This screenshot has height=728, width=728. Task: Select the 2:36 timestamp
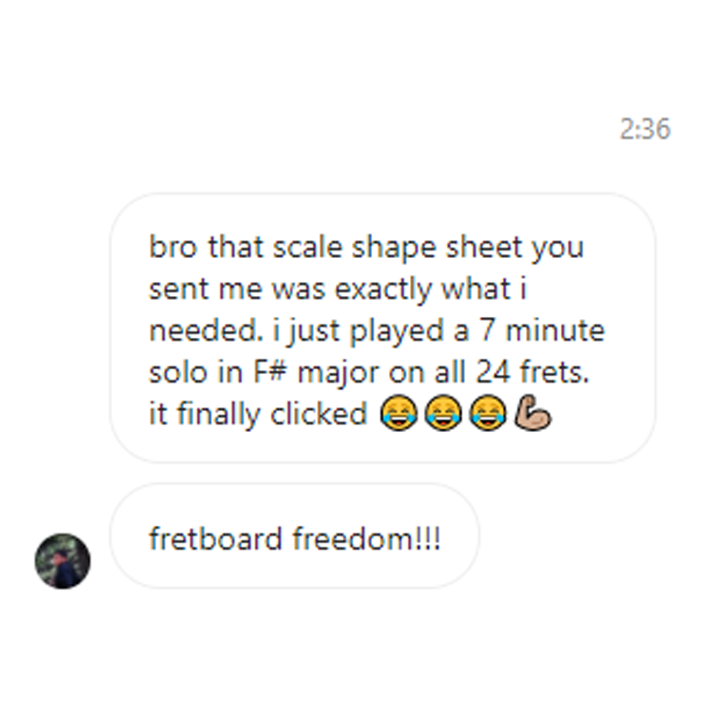(x=645, y=129)
